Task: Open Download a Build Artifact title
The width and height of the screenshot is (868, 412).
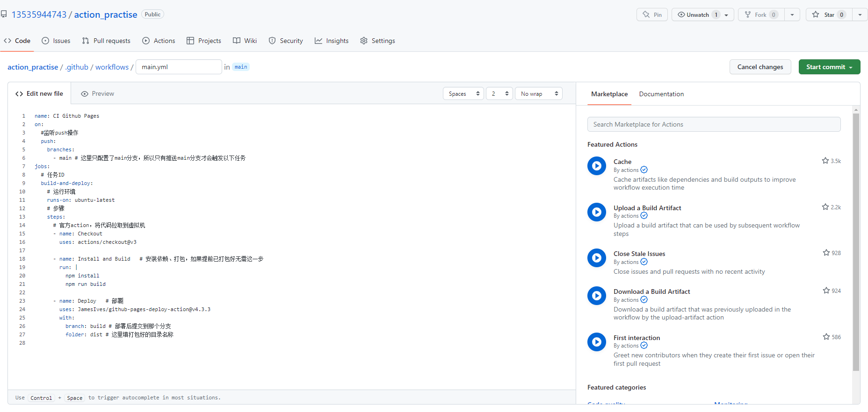Action: (x=651, y=291)
